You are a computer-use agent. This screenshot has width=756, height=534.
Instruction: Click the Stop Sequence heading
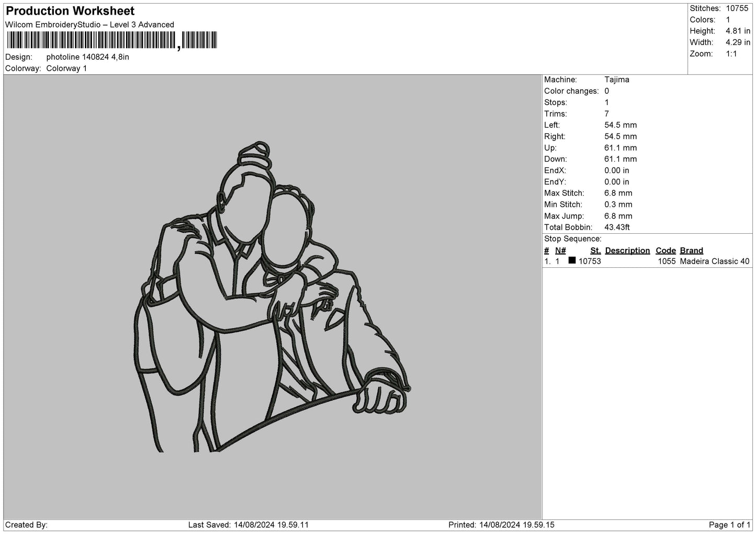[x=573, y=239]
